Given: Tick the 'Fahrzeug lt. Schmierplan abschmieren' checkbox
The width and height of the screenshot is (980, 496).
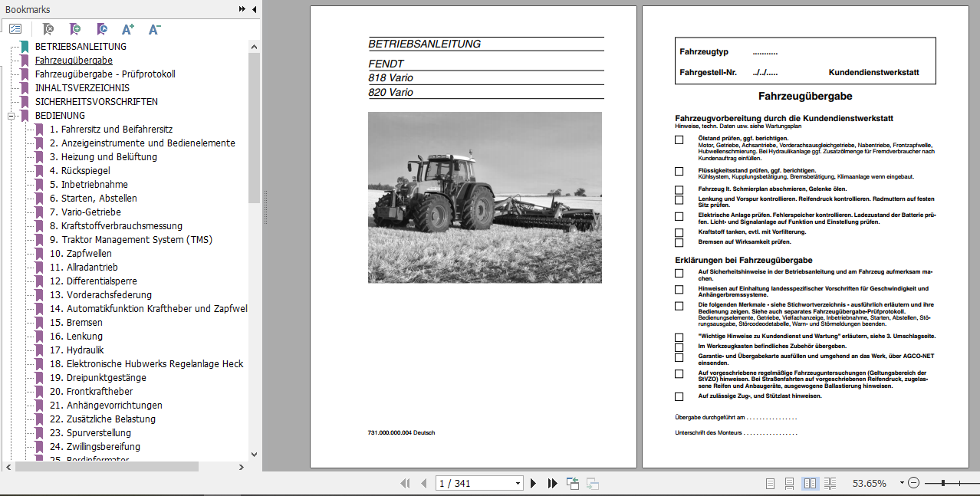Looking at the screenshot, I should (x=679, y=190).
